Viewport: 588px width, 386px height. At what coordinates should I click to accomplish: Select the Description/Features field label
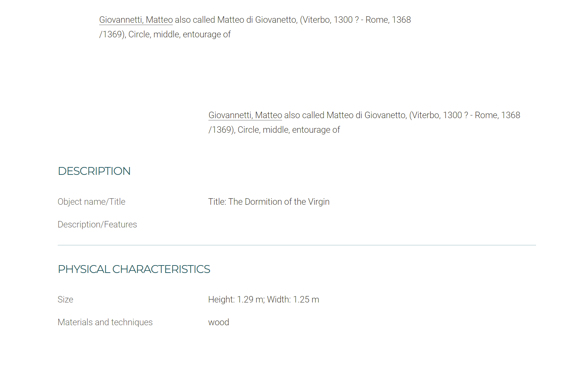(97, 224)
